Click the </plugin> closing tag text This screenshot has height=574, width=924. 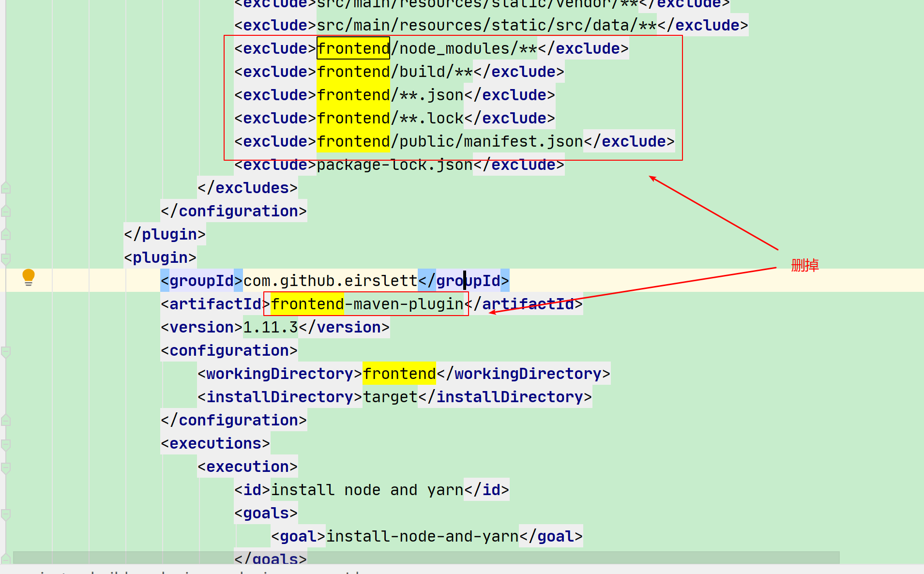click(165, 234)
